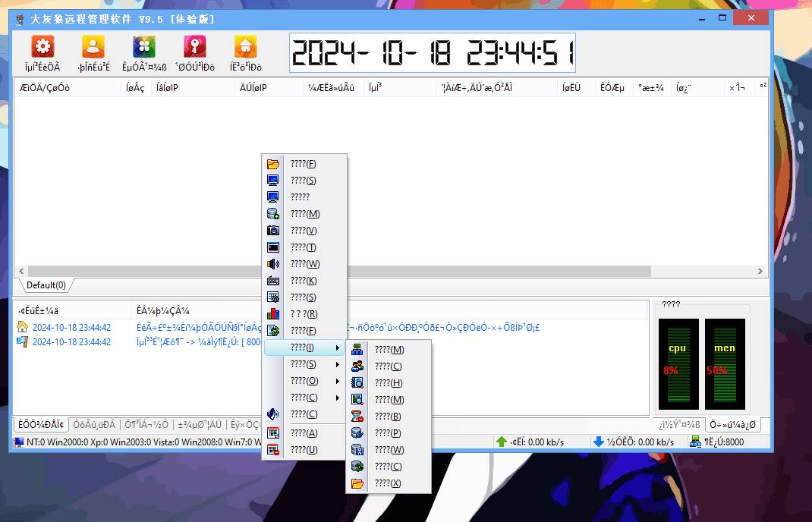Click the horizontal scrollbar thumb in host list
812x522 pixels.
(339, 272)
